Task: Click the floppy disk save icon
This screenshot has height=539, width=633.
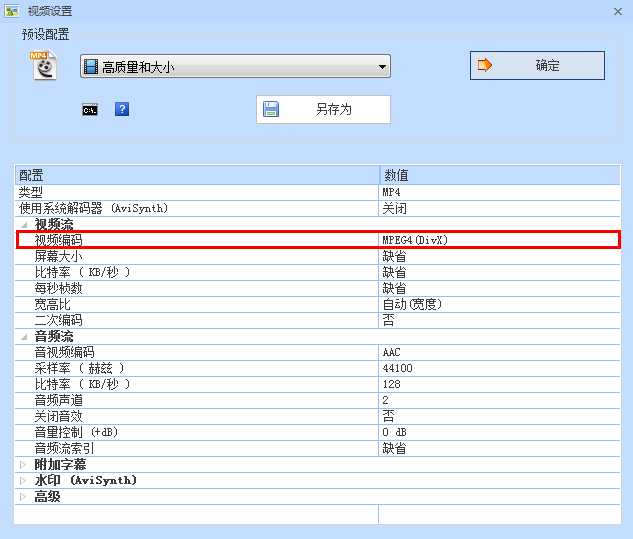Action: (271, 109)
